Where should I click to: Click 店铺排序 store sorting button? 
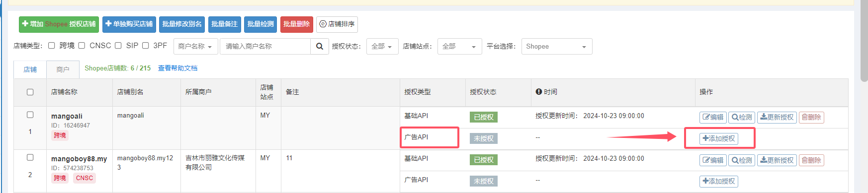(x=337, y=24)
